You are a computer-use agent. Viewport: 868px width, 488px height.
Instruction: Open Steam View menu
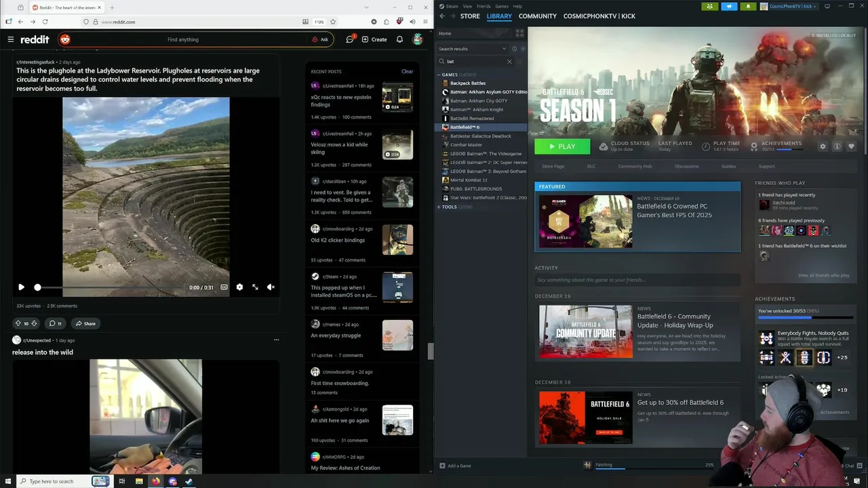coord(467,6)
